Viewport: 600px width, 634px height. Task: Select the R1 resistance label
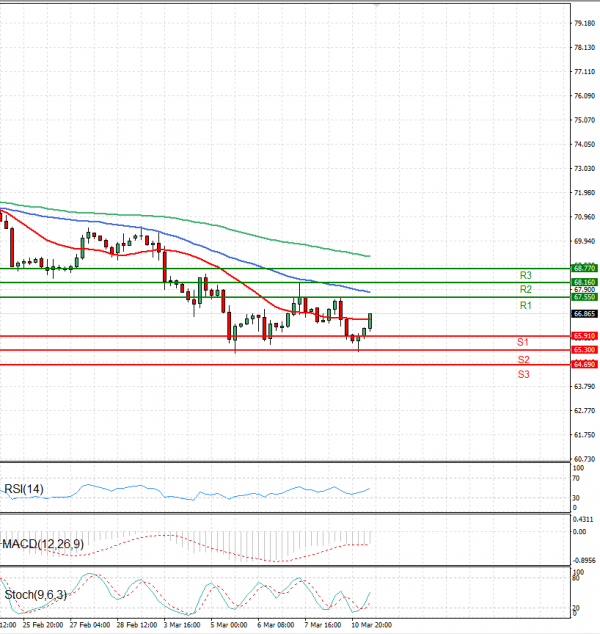pos(525,304)
